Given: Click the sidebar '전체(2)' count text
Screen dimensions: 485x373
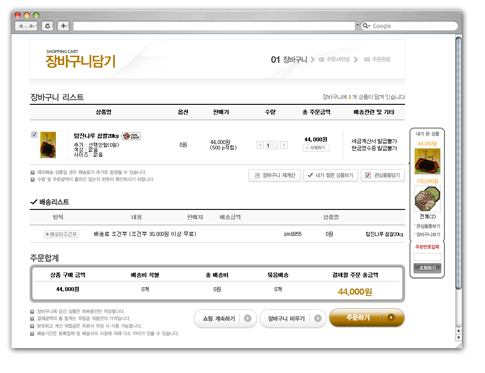Looking at the screenshot, I should point(427,217).
